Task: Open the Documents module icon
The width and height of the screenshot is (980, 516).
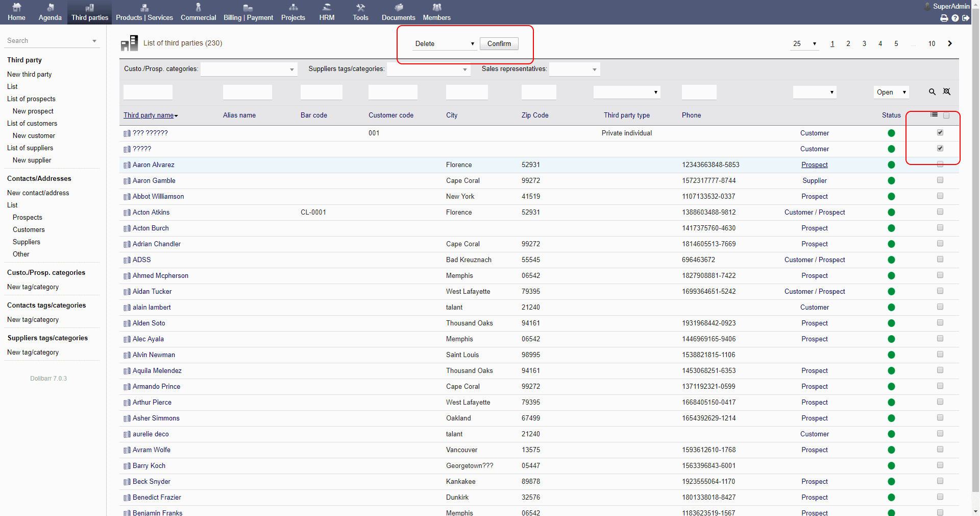Action: [399, 7]
